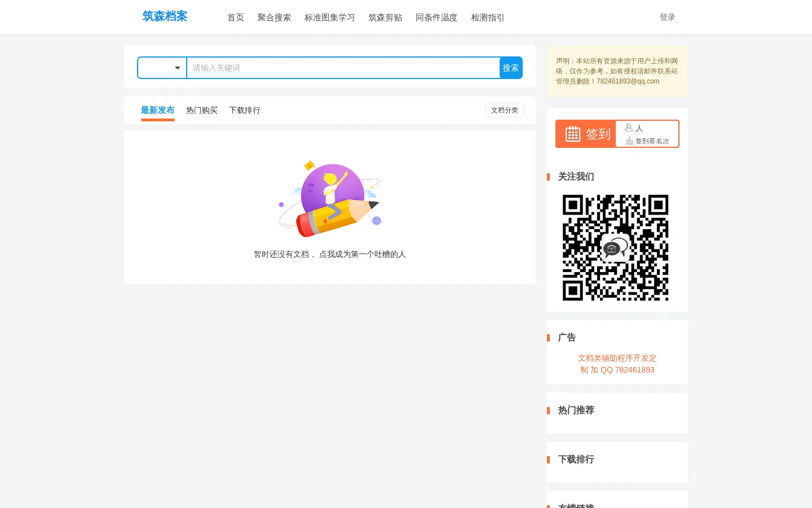Click the 广告 section heading
This screenshot has width=812, height=508.
(567, 338)
